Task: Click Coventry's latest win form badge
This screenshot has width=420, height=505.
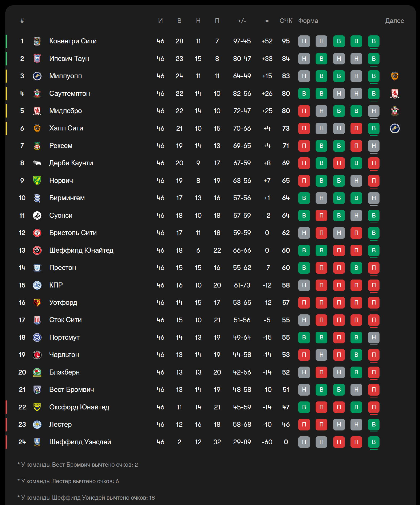Action: [374, 41]
